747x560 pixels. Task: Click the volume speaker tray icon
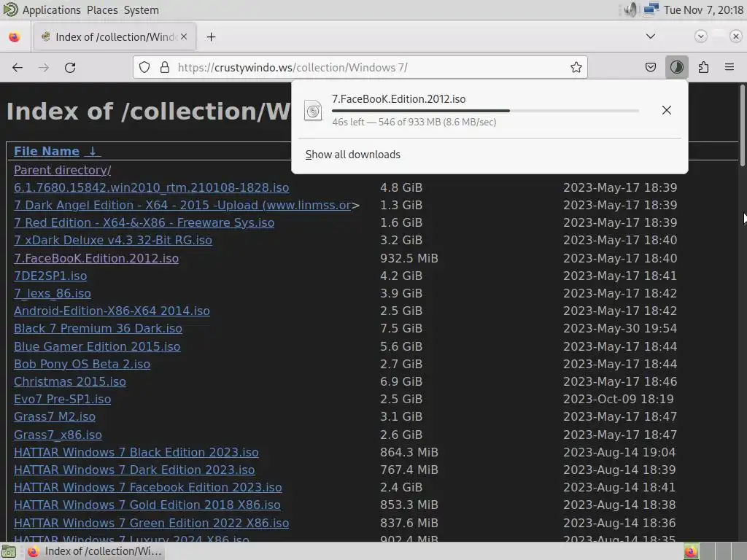(x=630, y=9)
